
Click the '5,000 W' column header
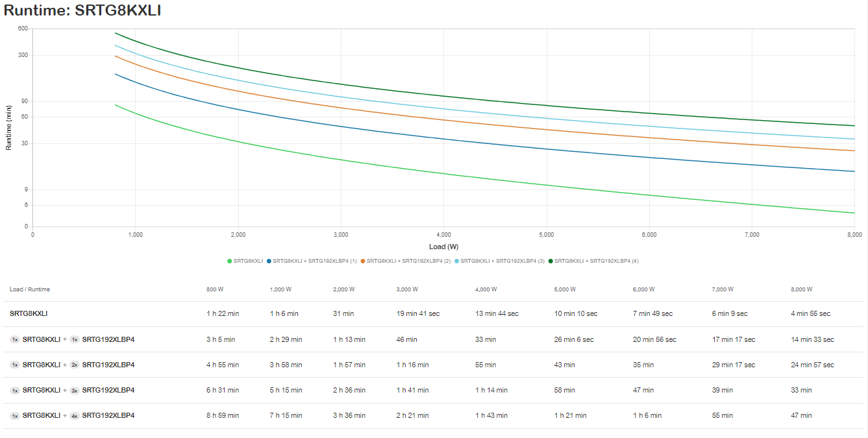pyautogui.click(x=565, y=289)
